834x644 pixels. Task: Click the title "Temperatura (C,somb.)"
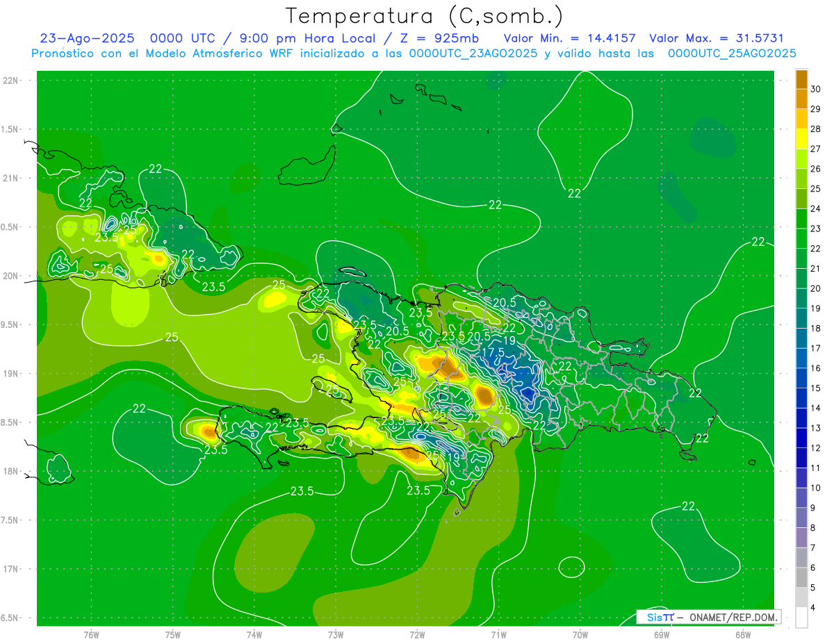(x=425, y=16)
